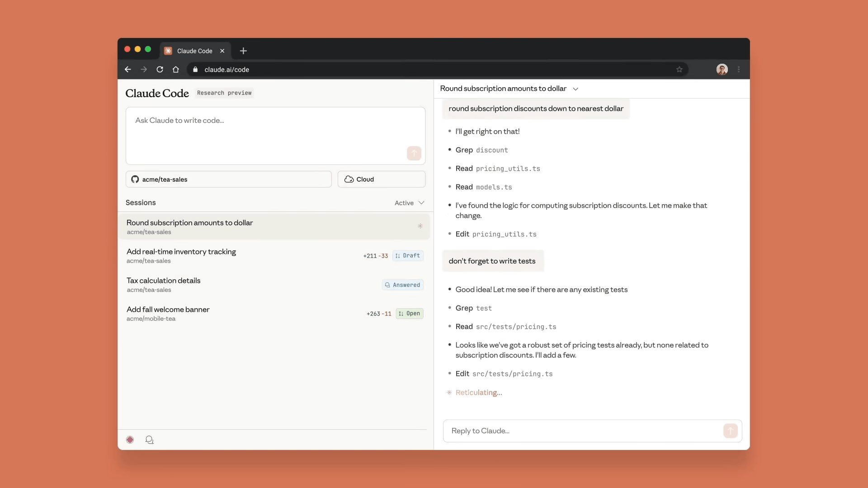Click the Open badge on fall banner
This screenshot has height=488, width=868.
click(410, 314)
